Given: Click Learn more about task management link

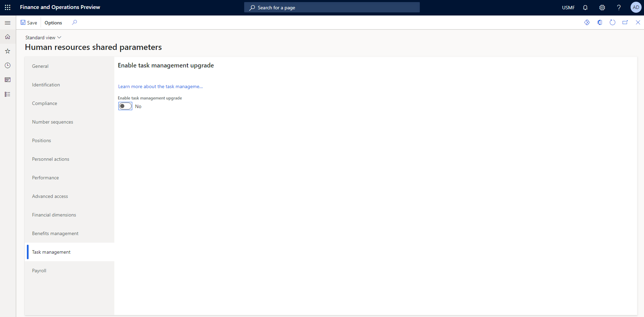Looking at the screenshot, I should click(160, 86).
